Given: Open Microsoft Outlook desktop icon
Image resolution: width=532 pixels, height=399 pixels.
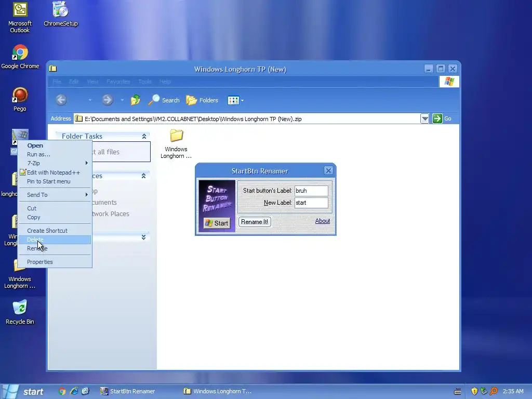Looking at the screenshot, I should pos(20,17).
